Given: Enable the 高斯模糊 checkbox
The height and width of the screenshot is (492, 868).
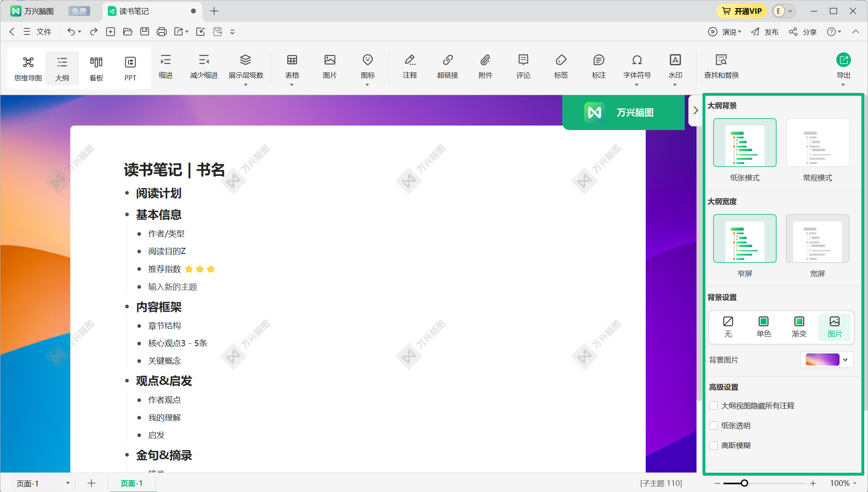Looking at the screenshot, I should 713,446.
